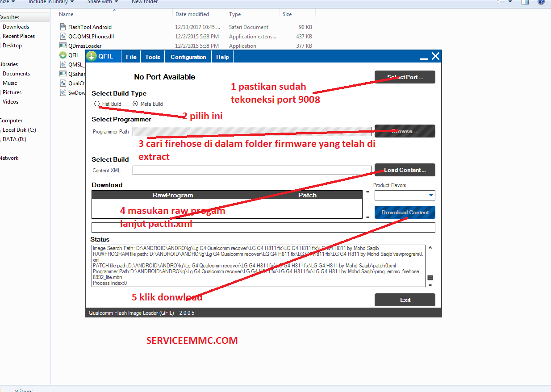Click the Load Content button

click(x=405, y=170)
